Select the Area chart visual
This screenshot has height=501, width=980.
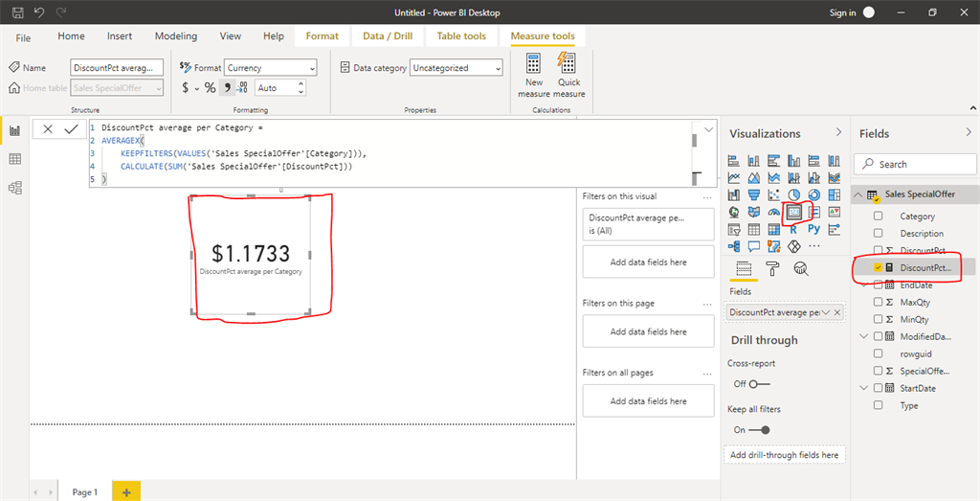(x=754, y=177)
